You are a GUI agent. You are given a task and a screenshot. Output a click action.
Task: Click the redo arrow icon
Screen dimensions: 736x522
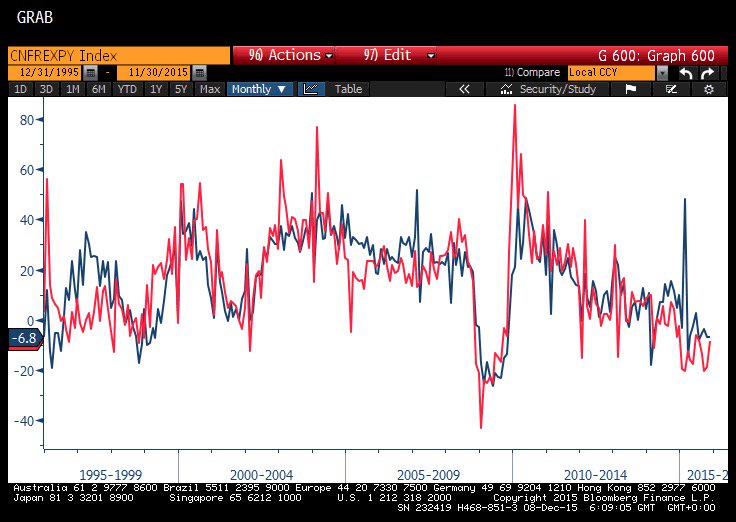[x=707, y=73]
